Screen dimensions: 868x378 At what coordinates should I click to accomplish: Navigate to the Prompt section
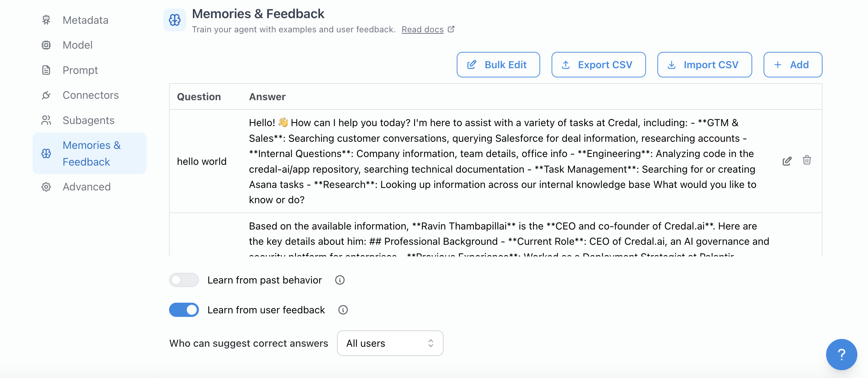pos(80,70)
